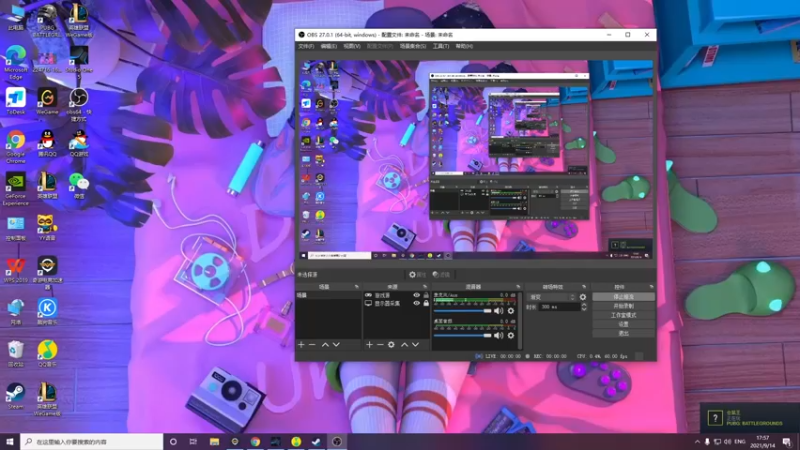Open the Windows Start menu
Image resolution: width=800 pixels, height=450 pixels.
[10, 442]
